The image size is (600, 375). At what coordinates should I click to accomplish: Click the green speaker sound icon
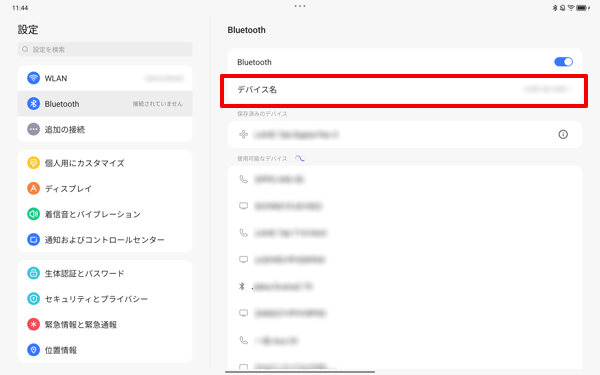(x=33, y=214)
